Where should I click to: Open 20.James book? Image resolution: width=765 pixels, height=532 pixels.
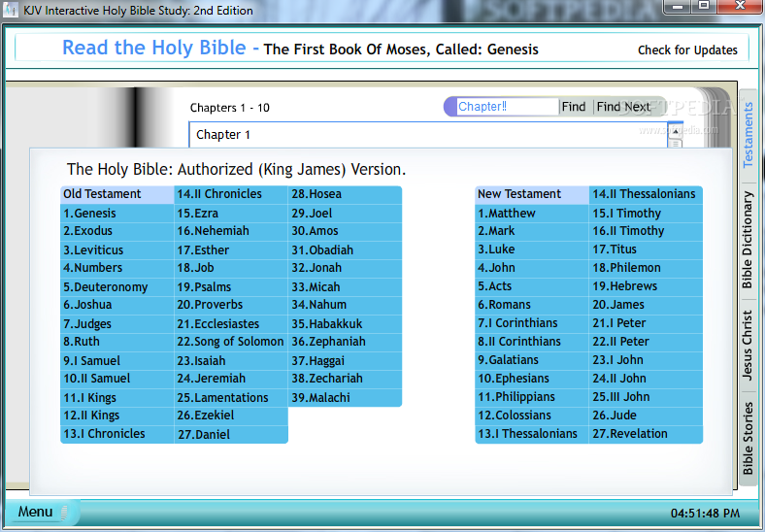646,305
